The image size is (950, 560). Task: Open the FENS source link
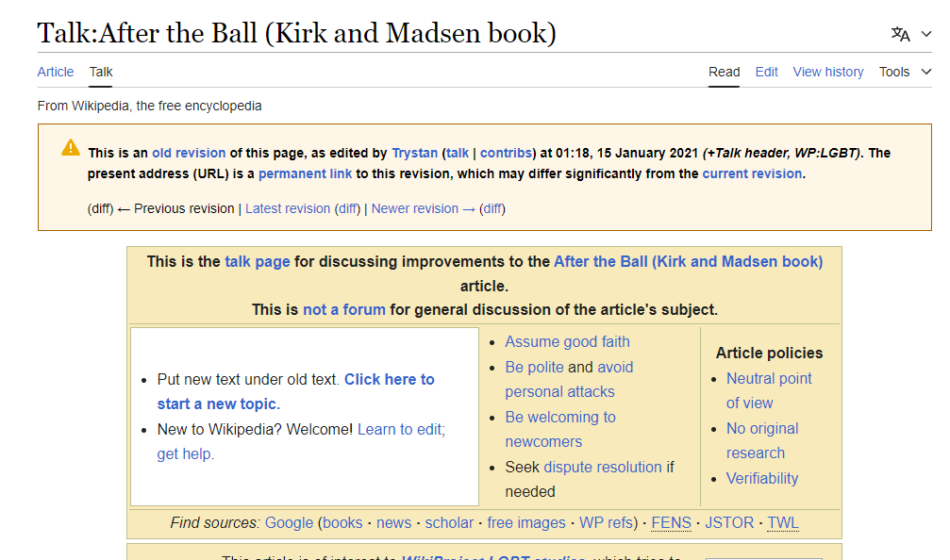click(x=672, y=523)
